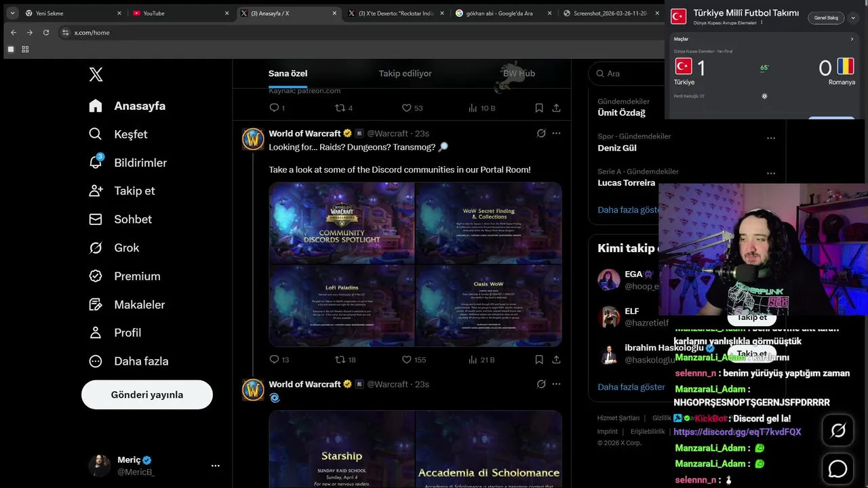View analytics of post showing 10 B
Image resolution: width=868 pixels, height=488 pixels.
pos(482,108)
